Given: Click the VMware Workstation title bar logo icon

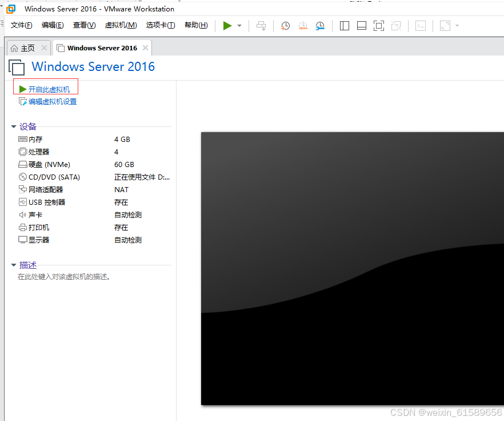Looking at the screenshot, I should tap(11, 9).
